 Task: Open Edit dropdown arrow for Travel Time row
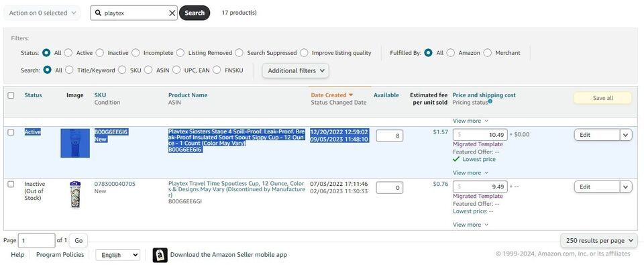(626, 187)
